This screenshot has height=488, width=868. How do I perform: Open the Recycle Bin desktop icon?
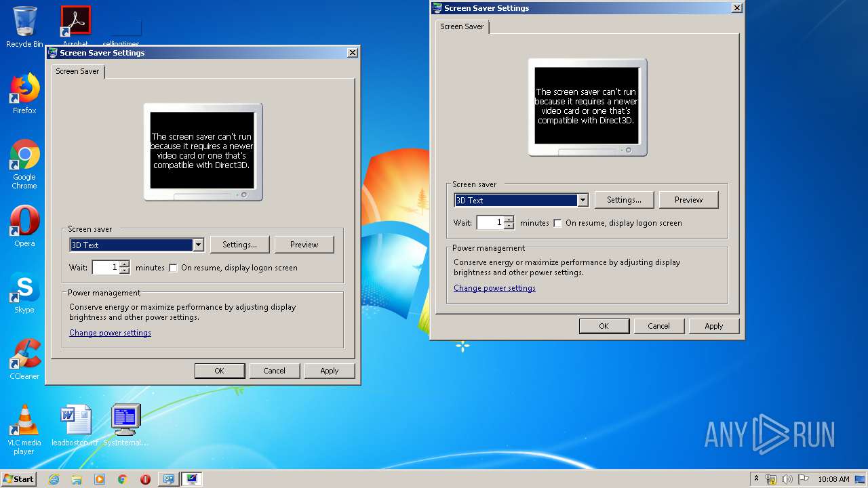pyautogui.click(x=24, y=27)
